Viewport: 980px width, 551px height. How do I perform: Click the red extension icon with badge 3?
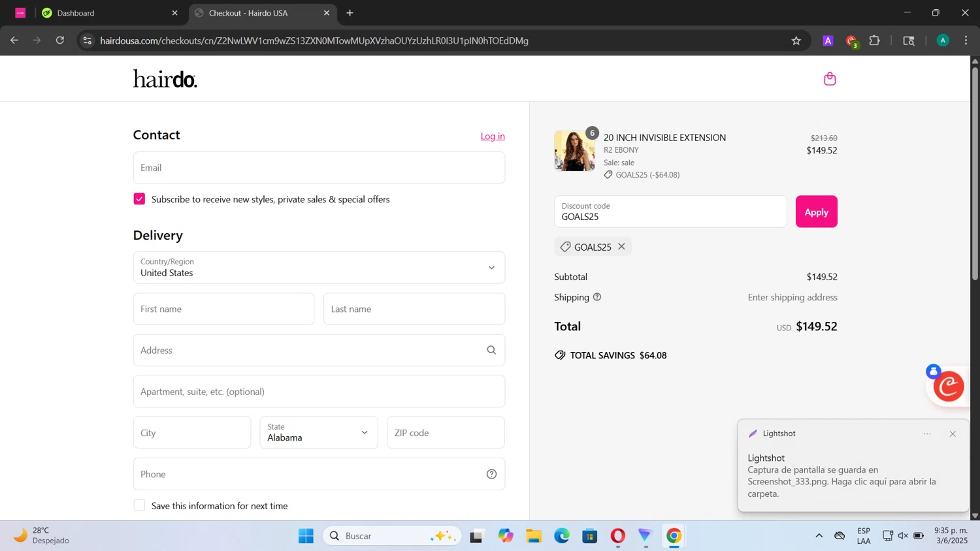tap(851, 41)
